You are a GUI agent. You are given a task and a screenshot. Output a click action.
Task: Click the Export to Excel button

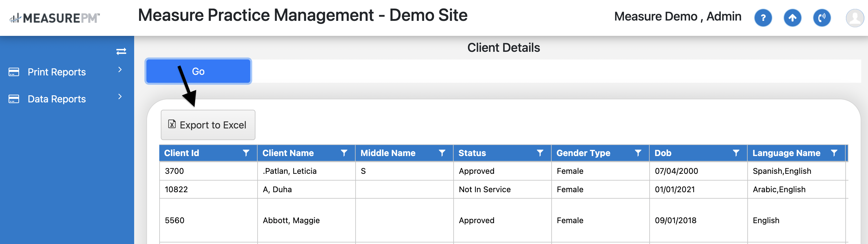(208, 125)
